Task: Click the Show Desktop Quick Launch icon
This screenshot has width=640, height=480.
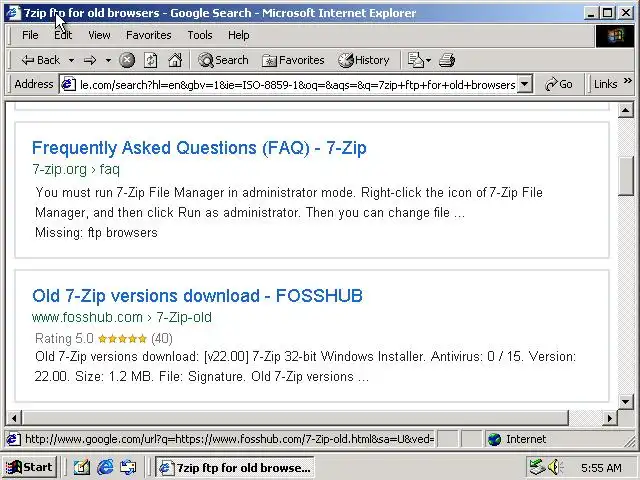Action: (82, 467)
